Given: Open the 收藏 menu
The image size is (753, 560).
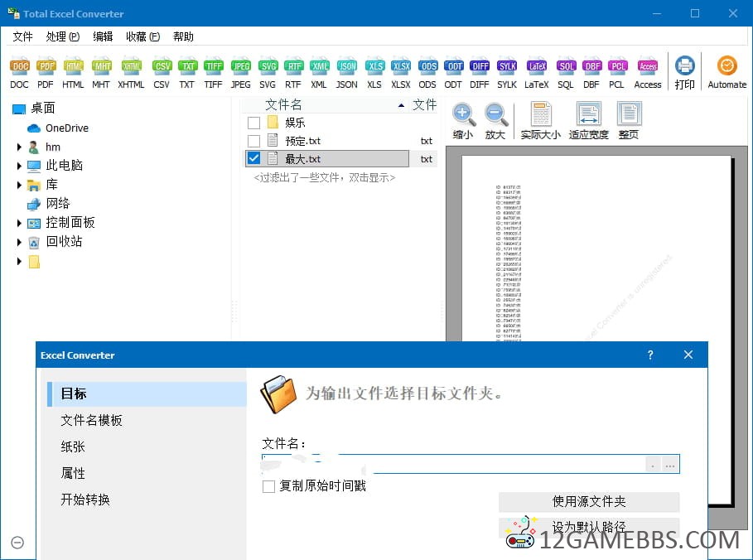Looking at the screenshot, I should tap(142, 36).
